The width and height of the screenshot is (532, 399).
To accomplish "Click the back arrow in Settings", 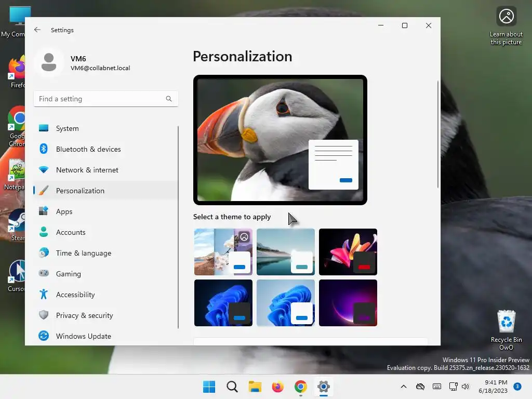I will pyautogui.click(x=37, y=30).
